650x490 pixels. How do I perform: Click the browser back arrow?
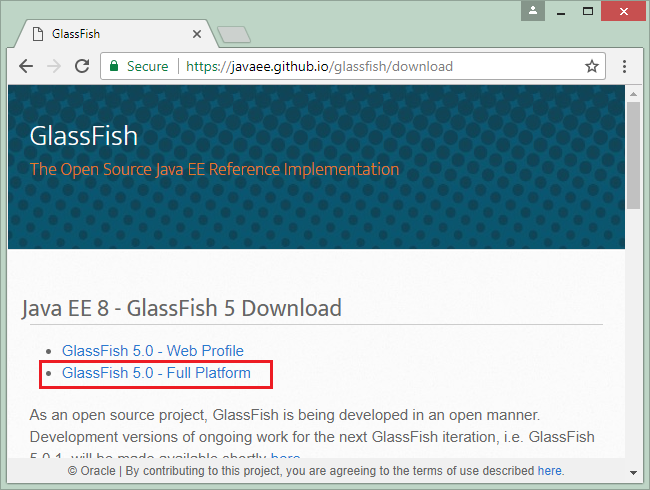click(26, 66)
